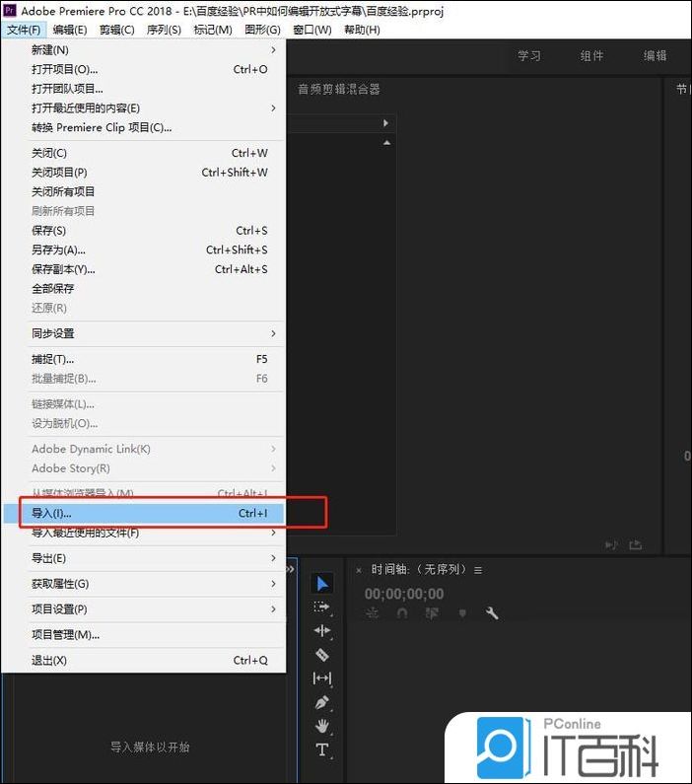
Task: Click the export frame icon in monitor
Action: (636, 544)
